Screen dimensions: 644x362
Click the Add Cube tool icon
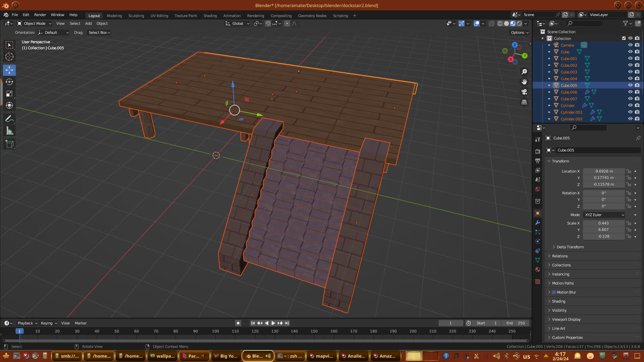[x=9, y=144]
